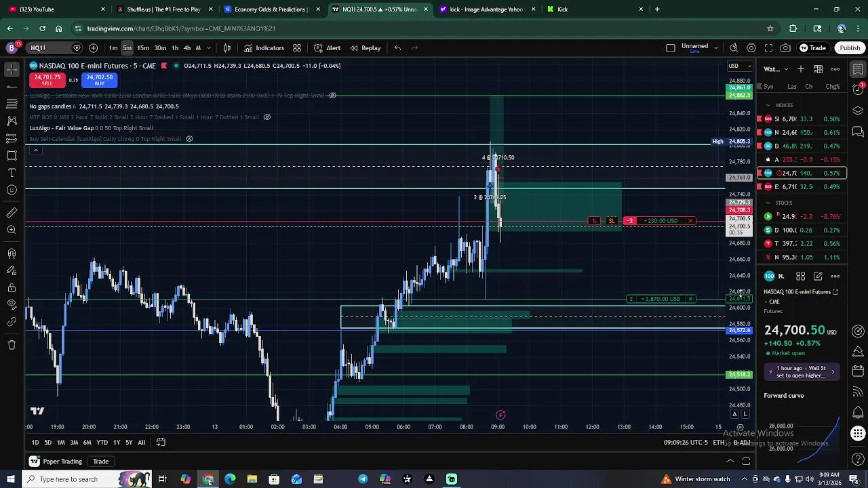Switch to the 4h timeframe

(x=186, y=48)
